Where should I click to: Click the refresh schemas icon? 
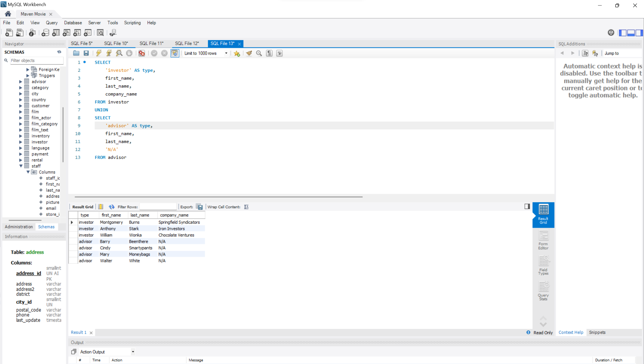tap(59, 52)
